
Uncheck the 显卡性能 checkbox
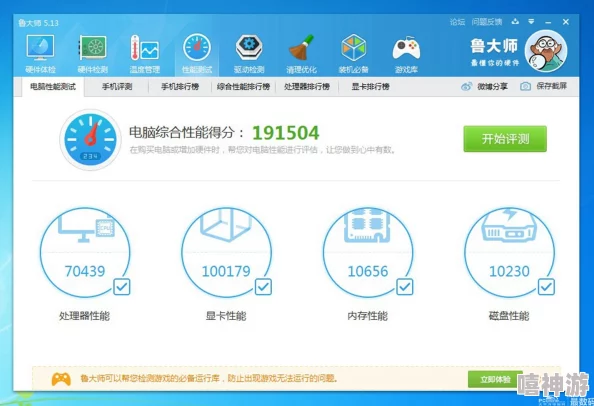[x=263, y=287]
